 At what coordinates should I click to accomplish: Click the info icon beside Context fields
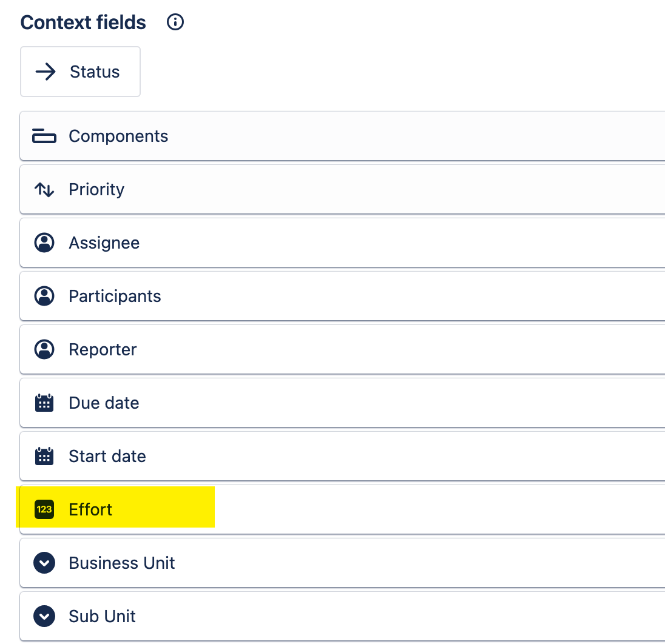tap(175, 22)
